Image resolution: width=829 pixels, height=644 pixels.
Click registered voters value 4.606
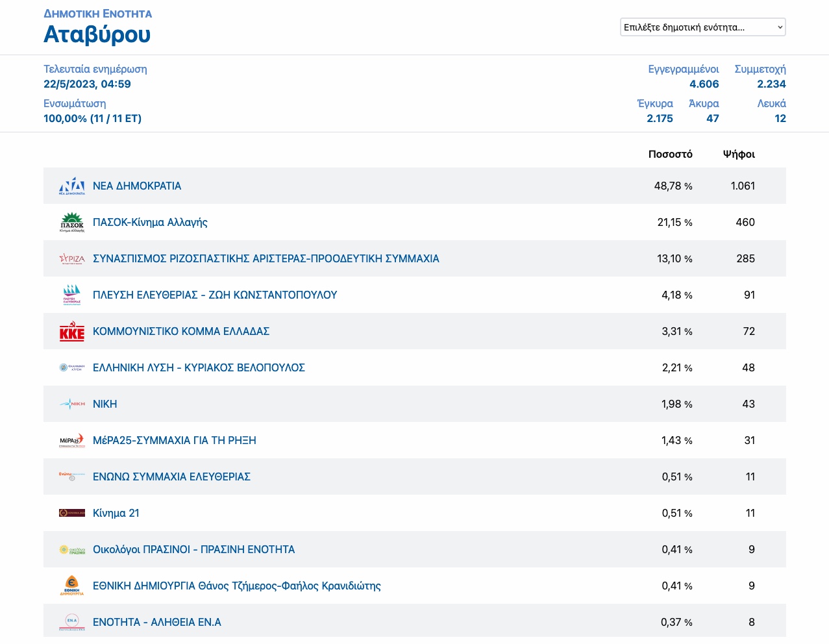coord(704,84)
